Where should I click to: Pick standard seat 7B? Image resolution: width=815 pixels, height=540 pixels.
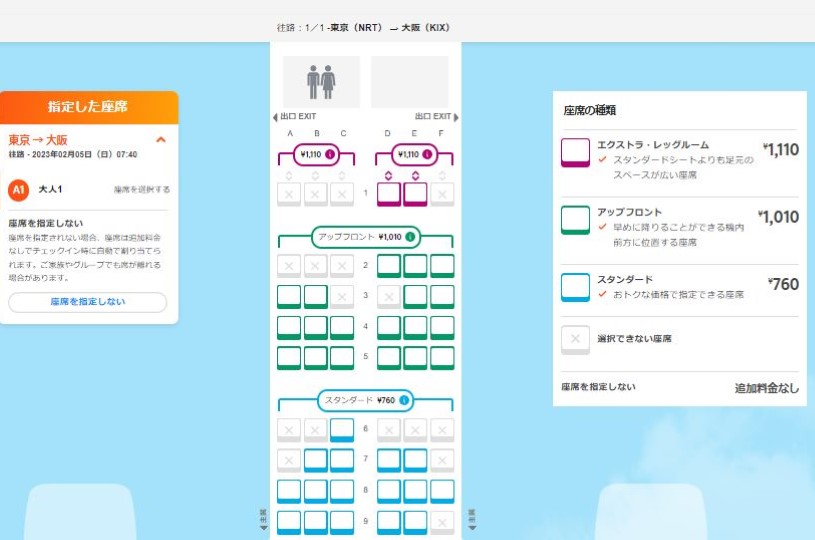[x=316, y=460]
